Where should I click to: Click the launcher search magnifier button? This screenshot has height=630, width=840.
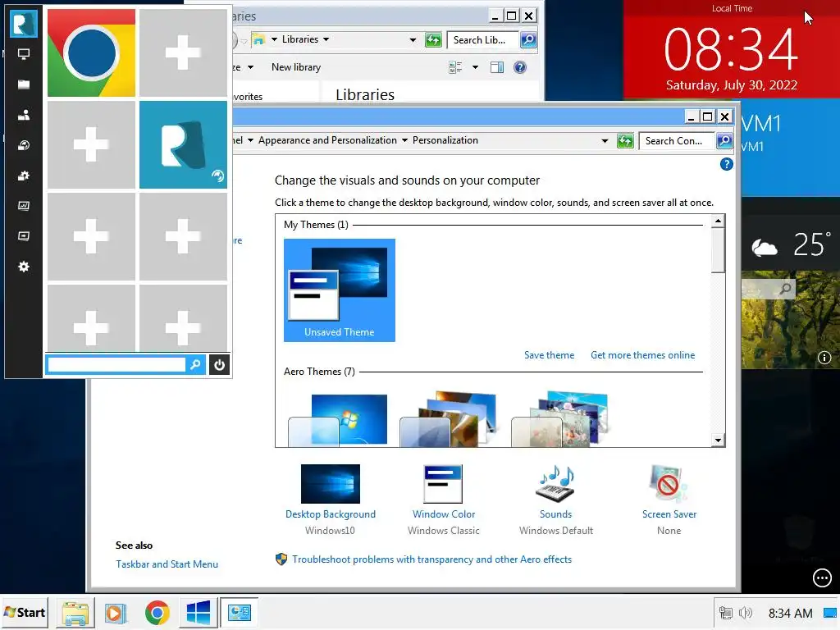(195, 365)
